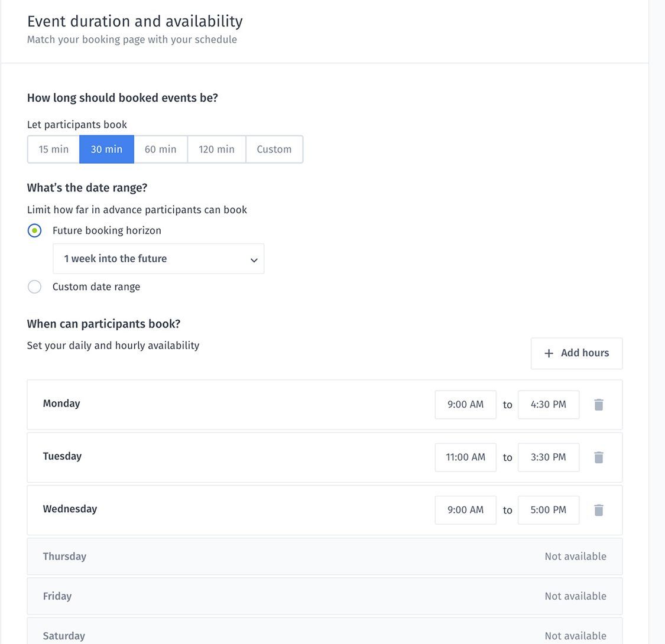Edit Tuesday start time 11:00 AM

click(465, 457)
